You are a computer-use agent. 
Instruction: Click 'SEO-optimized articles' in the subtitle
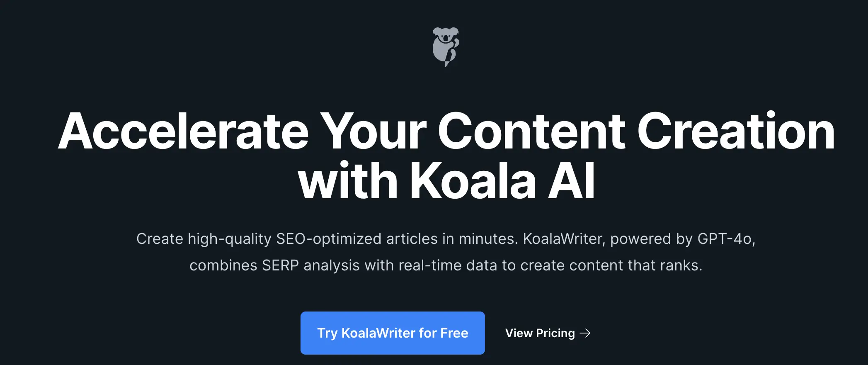(357, 239)
